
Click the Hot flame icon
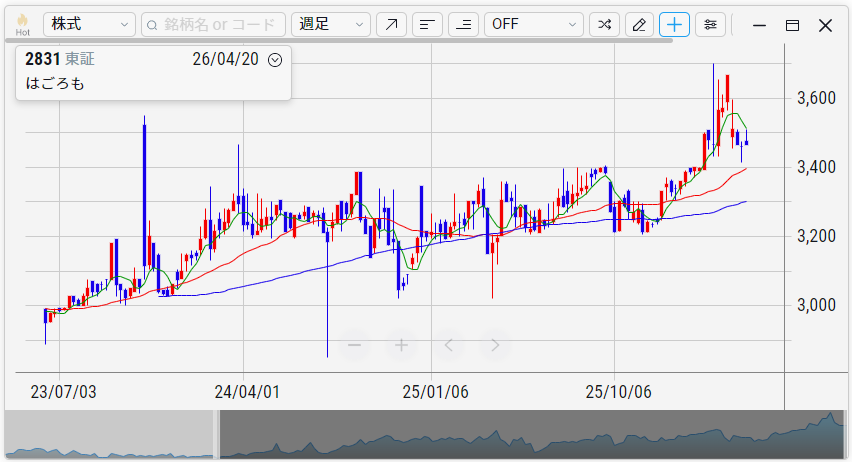22,24
